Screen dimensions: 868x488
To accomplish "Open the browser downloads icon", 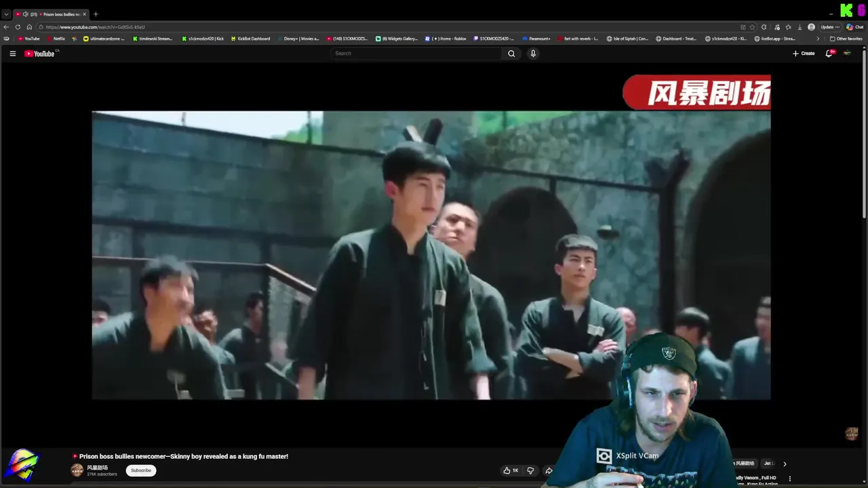I will point(800,27).
